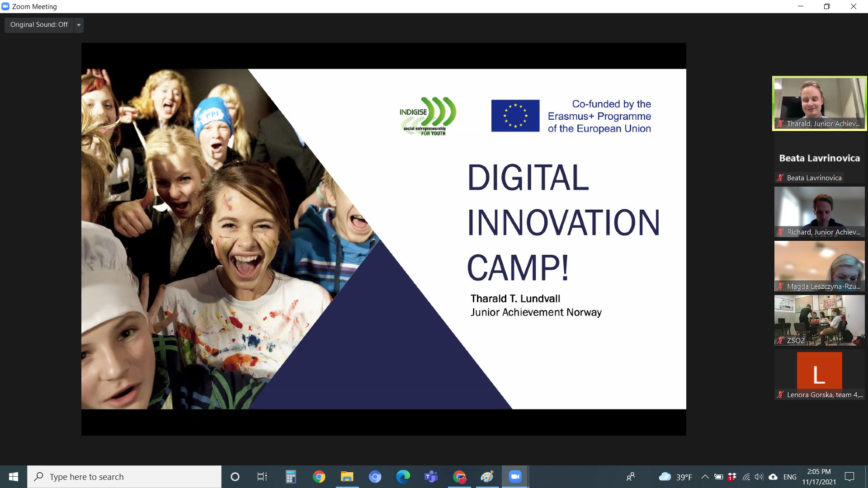
Task: Open File Explorer in the taskbar
Action: tap(347, 477)
